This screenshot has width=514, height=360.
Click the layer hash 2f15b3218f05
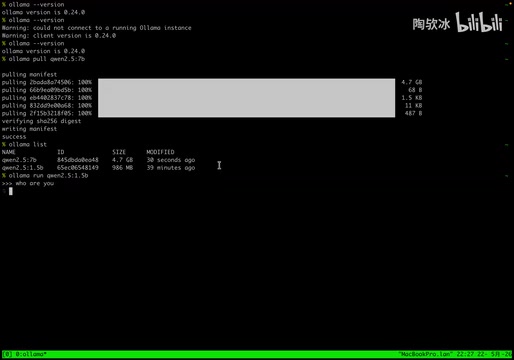pos(50,113)
